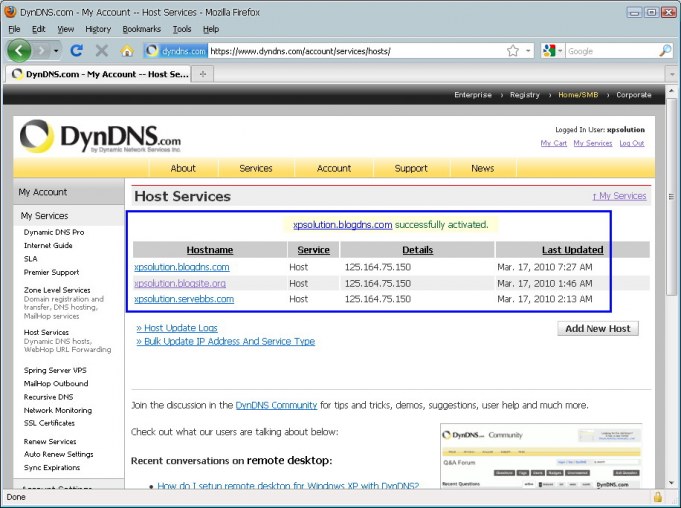681x508 pixels.
Task: Click the padlock icon in status bar
Action: [x=658, y=497]
